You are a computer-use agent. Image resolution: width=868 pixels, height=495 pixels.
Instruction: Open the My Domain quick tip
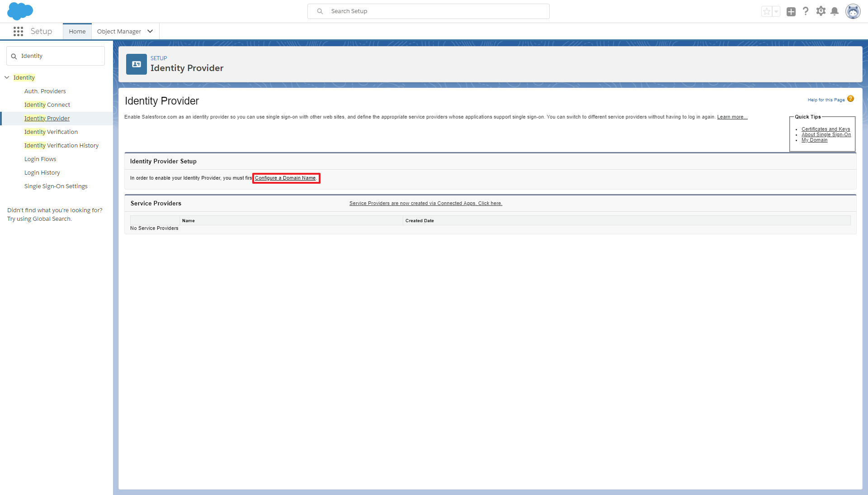pyautogui.click(x=814, y=140)
